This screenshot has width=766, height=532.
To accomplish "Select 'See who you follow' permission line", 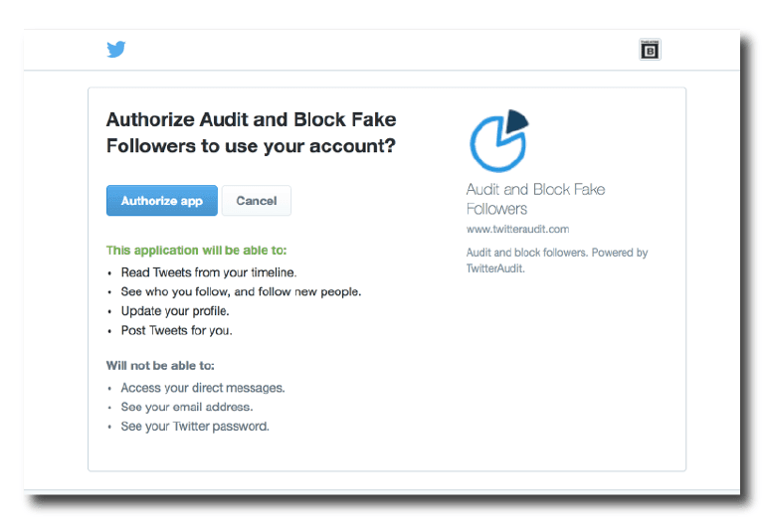I will point(242,291).
